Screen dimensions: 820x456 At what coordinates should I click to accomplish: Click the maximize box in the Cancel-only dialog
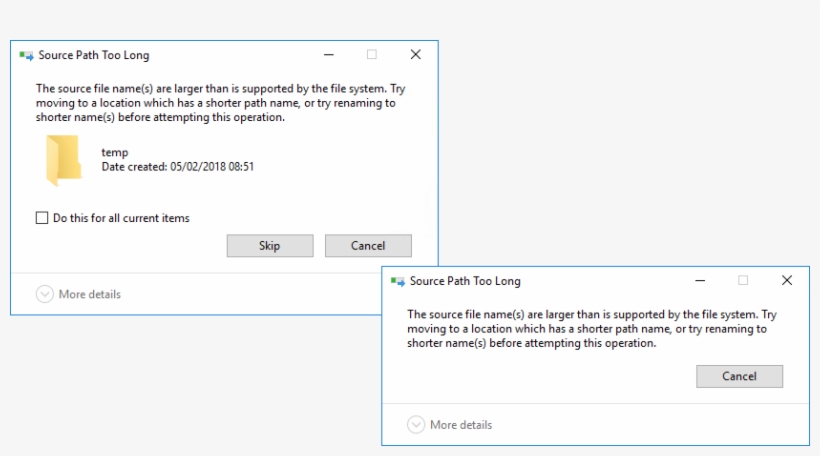[743, 281]
